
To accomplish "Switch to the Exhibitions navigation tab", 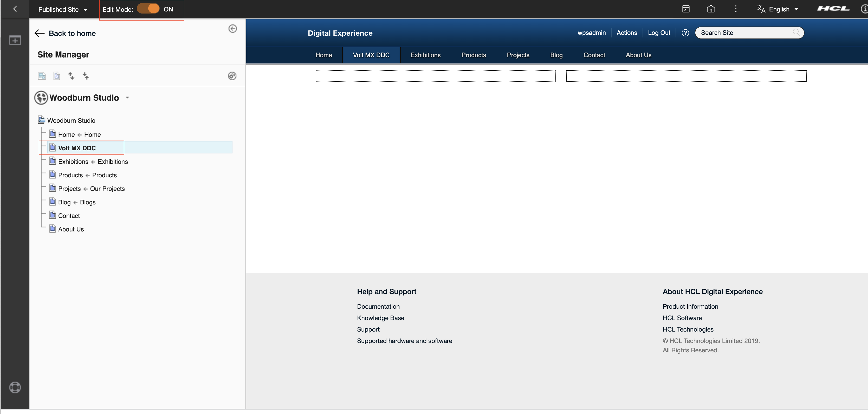I will [x=425, y=55].
